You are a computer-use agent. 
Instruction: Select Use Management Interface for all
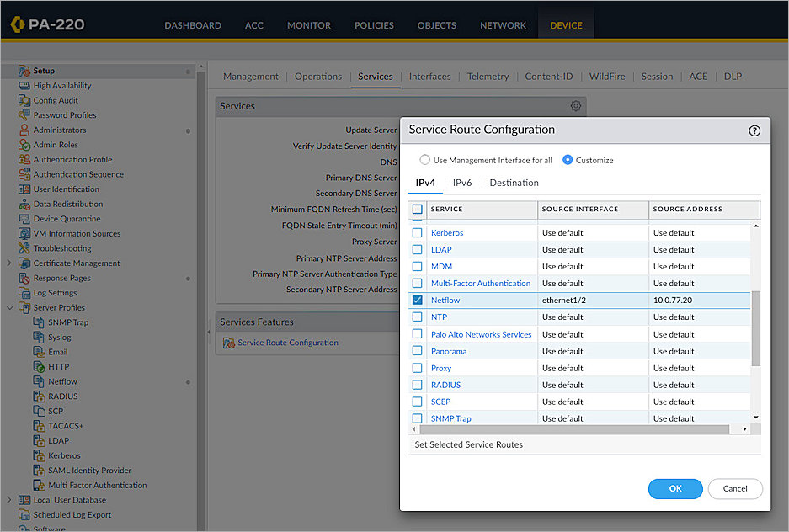pyautogui.click(x=424, y=159)
